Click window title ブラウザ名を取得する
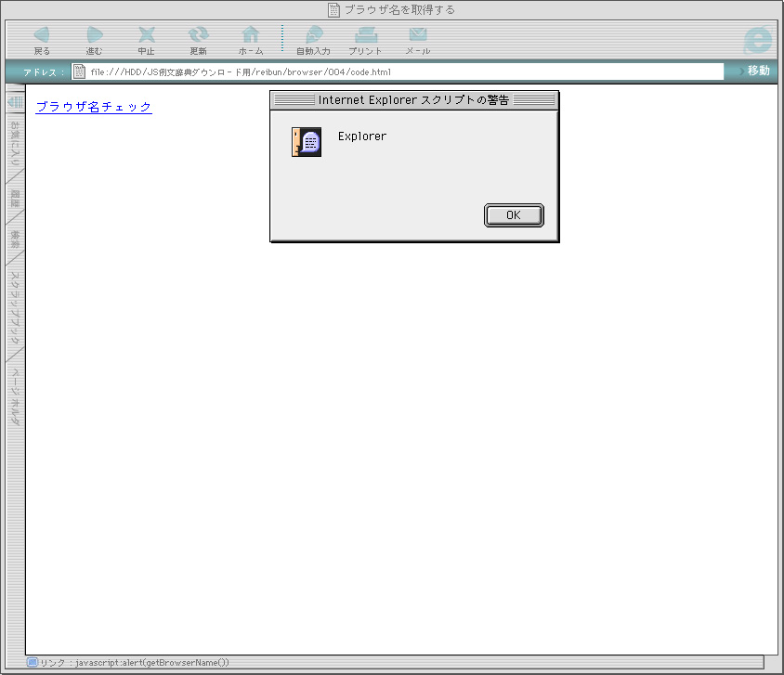 (399, 10)
